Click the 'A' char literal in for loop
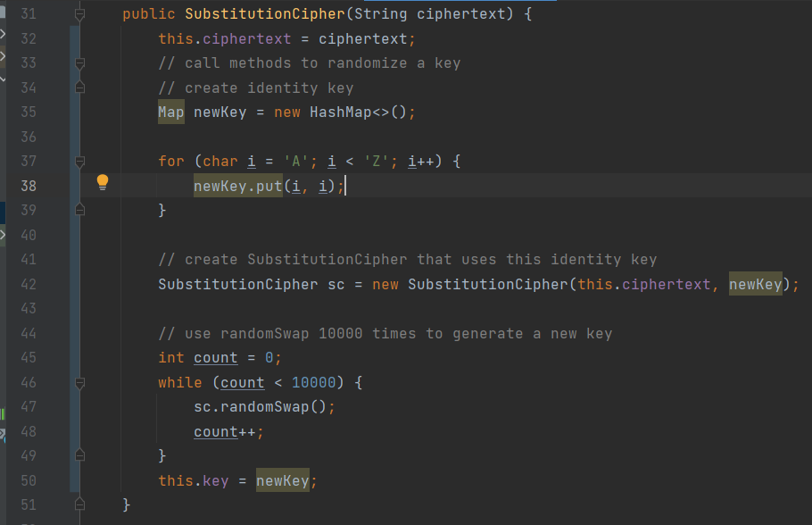The height and width of the screenshot is (525, 812). [296, 162]
